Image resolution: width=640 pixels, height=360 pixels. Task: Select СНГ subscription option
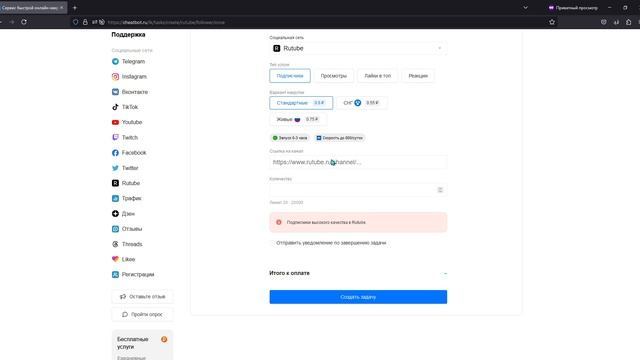pyautogui.click(x=361, y=103)
